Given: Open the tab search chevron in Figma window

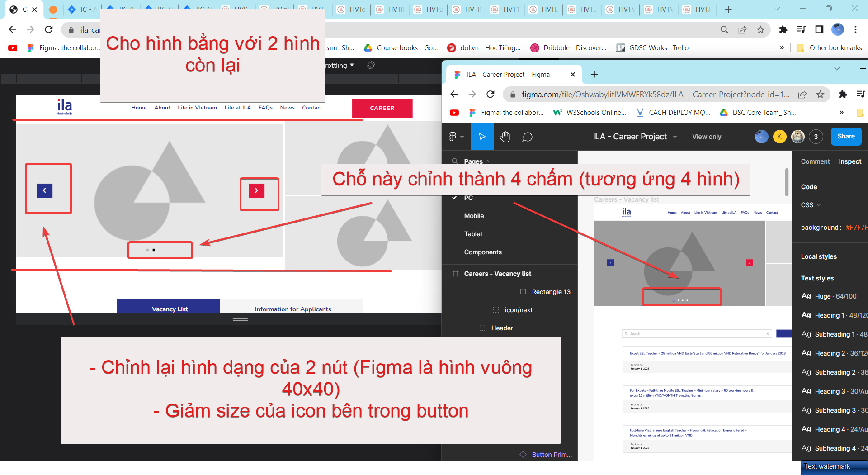Looking at the screenshot, I should [x=837, y=69].
